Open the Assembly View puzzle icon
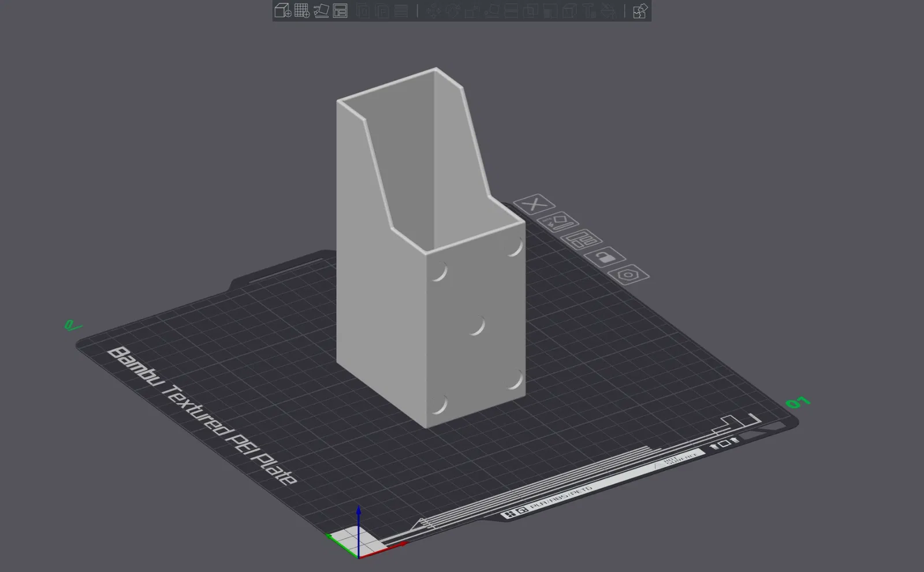This screenshot has height=572, width=924. [640, 11]
